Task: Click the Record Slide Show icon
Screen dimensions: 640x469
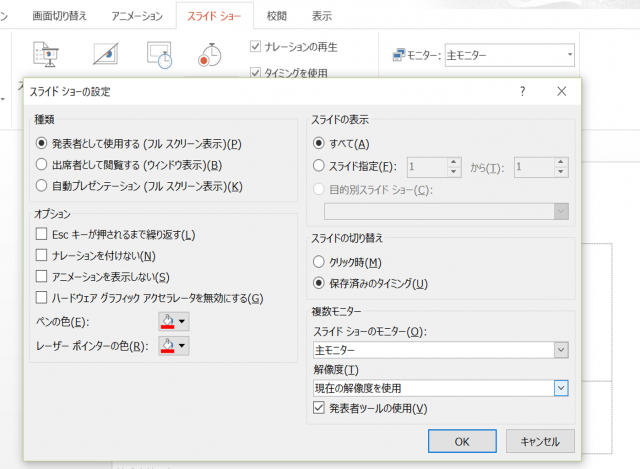Action: [x=209, y=55]
